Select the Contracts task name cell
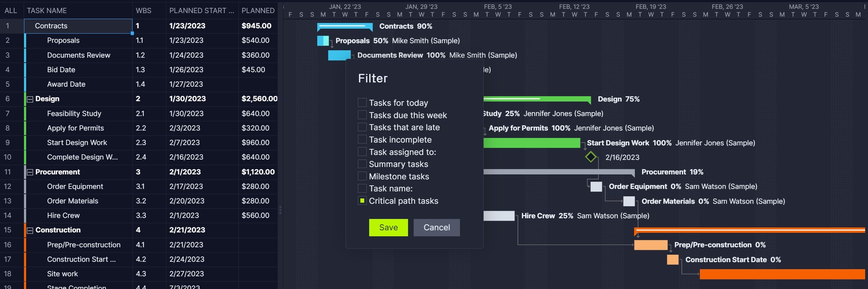The height and width of the screenshot is (289, 868). coord(78,26)
